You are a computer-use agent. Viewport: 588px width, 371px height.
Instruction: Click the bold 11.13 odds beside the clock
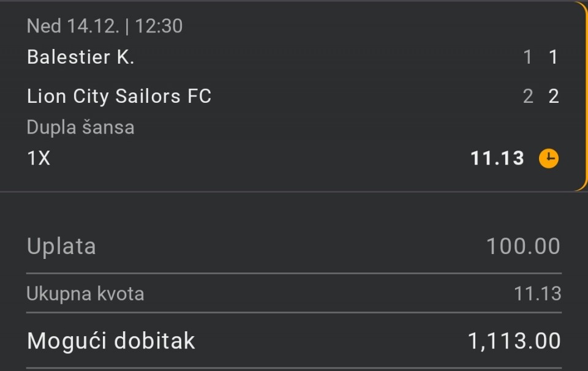[497, 159]
